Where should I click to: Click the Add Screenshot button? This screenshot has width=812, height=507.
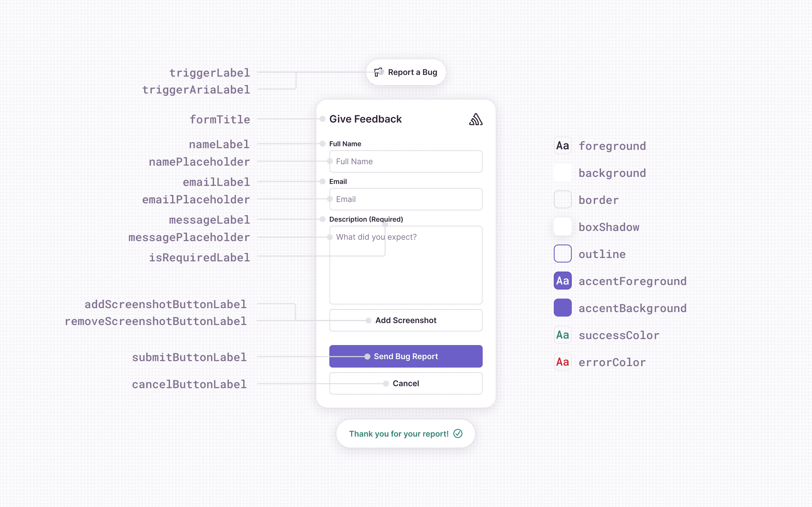[x=405, y=319]
